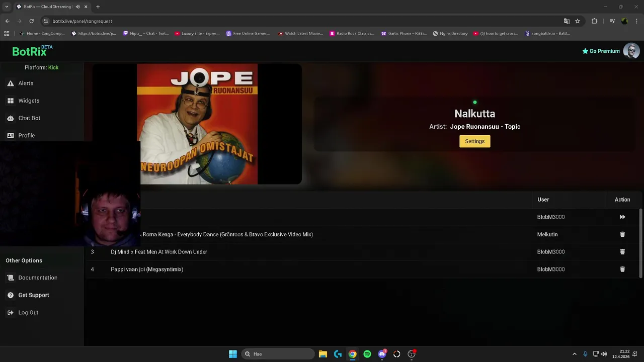
Task: Close the BotRix browser tab
Action: 86,7
